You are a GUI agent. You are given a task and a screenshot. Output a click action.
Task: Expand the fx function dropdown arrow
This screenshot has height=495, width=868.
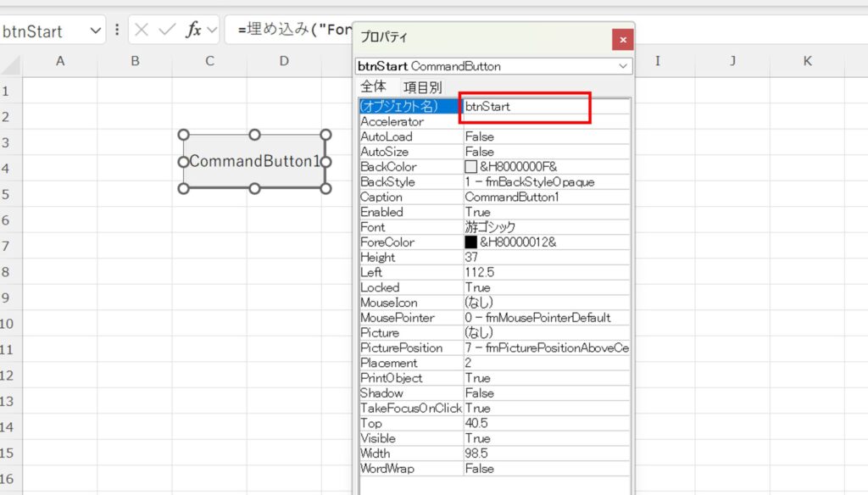click(212, 30)
